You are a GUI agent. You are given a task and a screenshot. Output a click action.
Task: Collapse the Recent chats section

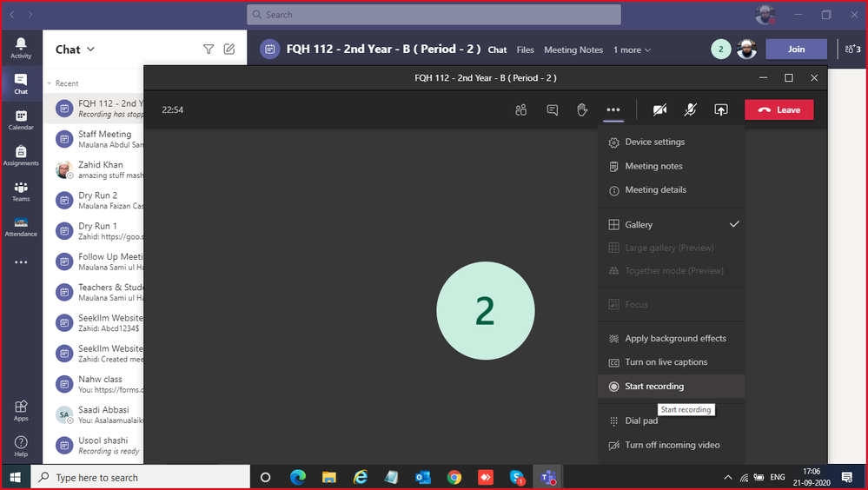pos(50,83)
